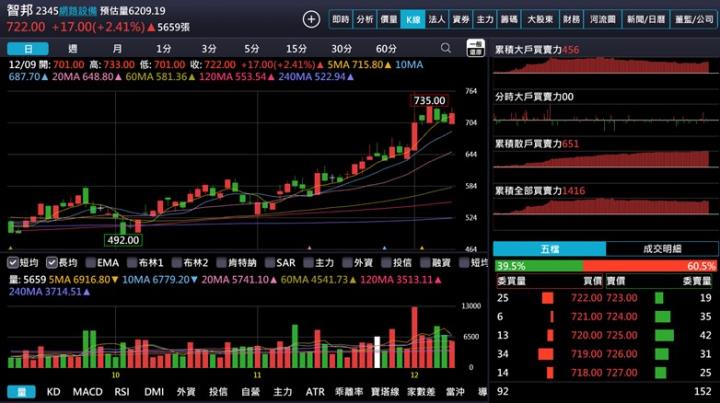Select the 15分 chart interval
The width and height of the screenshot is (720, 403).
296,49
